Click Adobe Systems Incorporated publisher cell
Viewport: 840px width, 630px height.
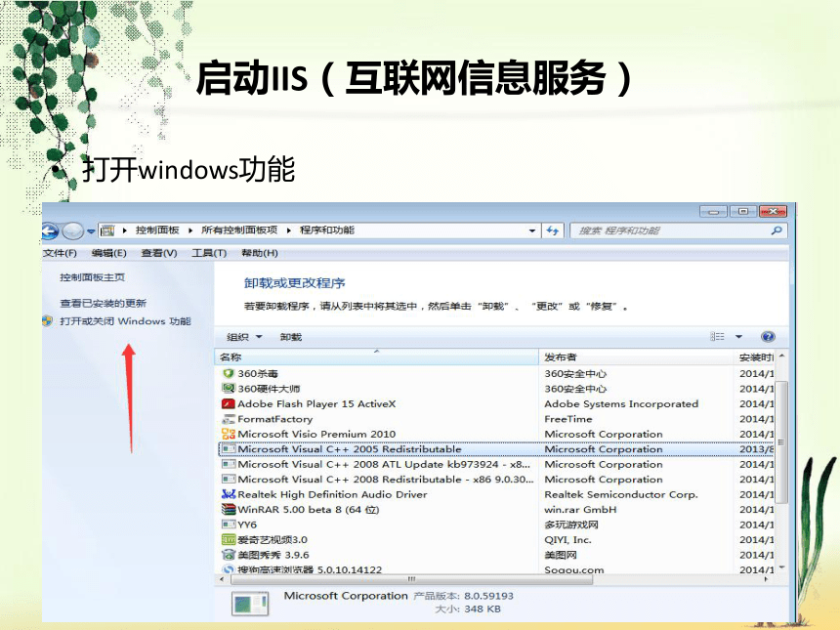point(621,403)
